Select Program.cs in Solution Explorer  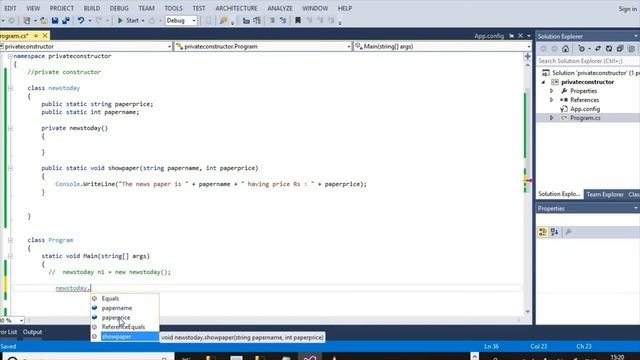point(585,118)
